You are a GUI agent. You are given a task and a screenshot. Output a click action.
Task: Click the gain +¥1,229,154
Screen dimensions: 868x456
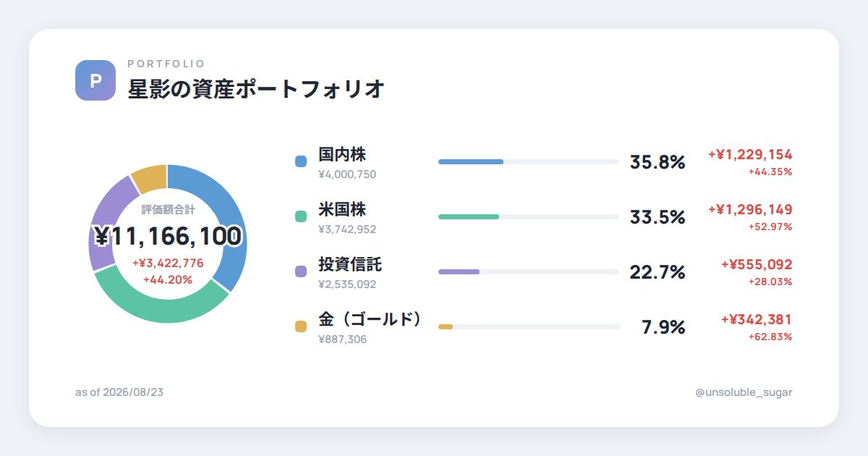tap(750, 154)
